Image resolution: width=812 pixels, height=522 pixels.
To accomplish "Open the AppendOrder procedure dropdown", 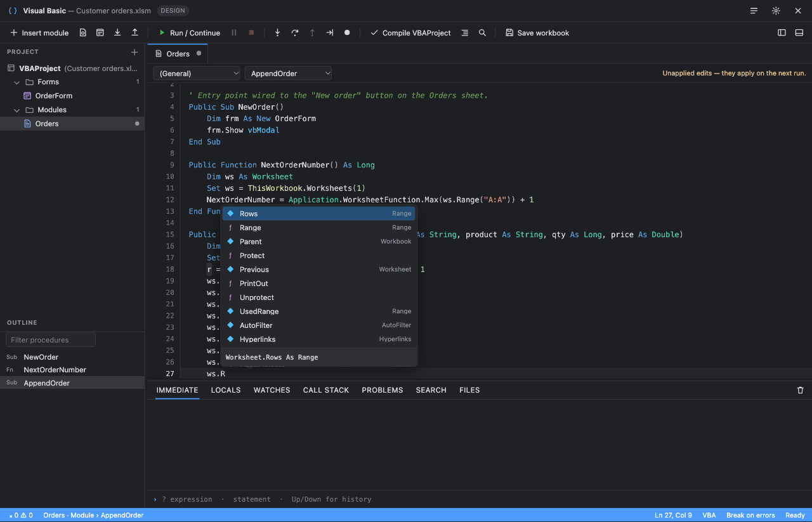I will point(289,74).
